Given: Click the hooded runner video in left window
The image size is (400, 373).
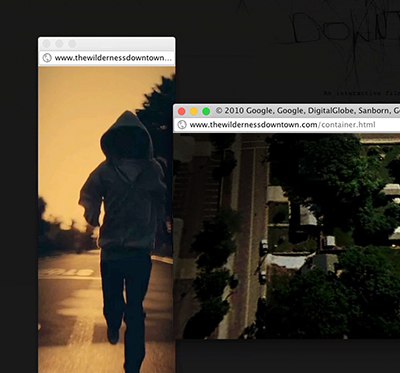Looking at the screenshot, I should click(107, 219).
